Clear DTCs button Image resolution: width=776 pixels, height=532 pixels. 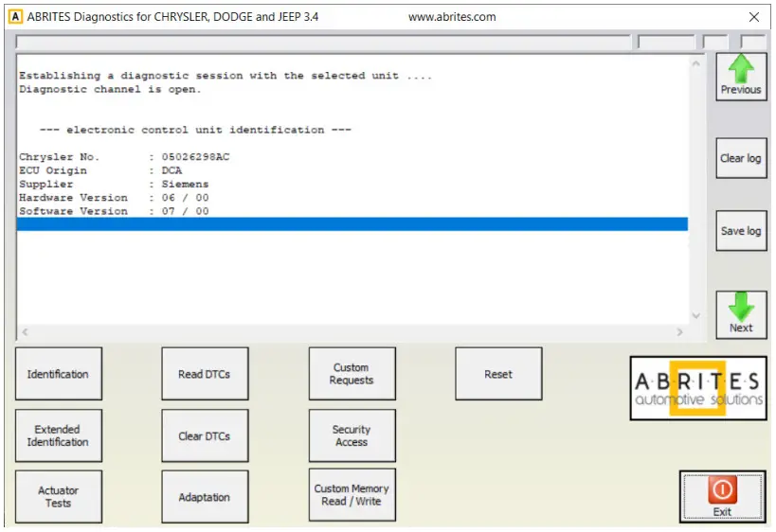205,435
